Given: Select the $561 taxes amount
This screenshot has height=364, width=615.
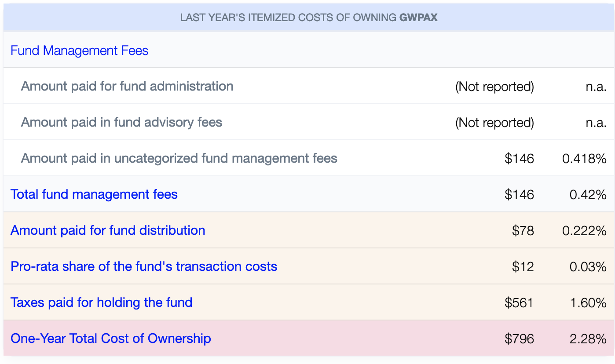Looking at the screenshot, I should click(x=519, y=303).
